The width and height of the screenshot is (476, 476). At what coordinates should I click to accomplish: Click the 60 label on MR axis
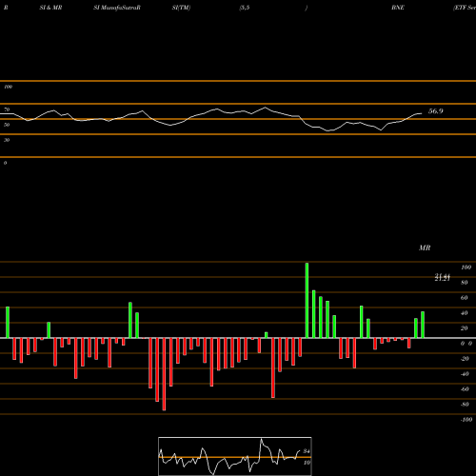(x=465, y=298)
